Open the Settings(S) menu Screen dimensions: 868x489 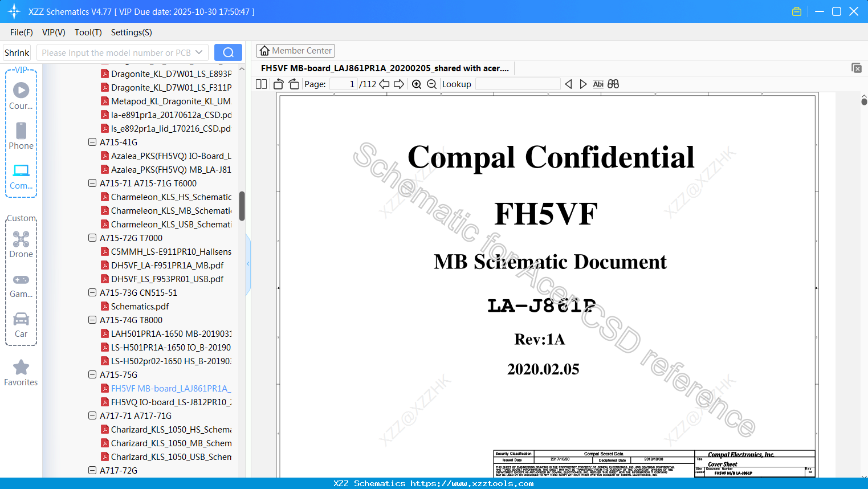pyautogui.click(x=132, y=32)
